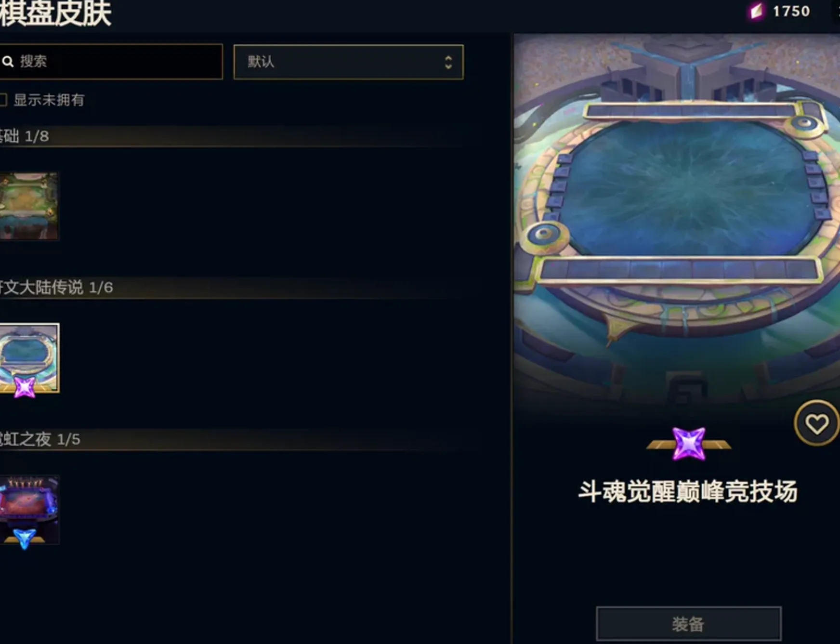Screen dimensions: 840x644
Task: Favorite this arena with heart icon
Action: [817, 423]
